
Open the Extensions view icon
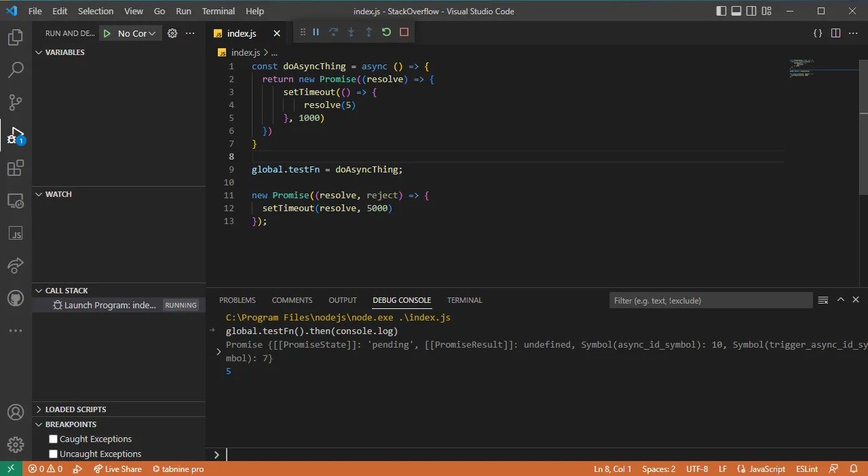16,168
